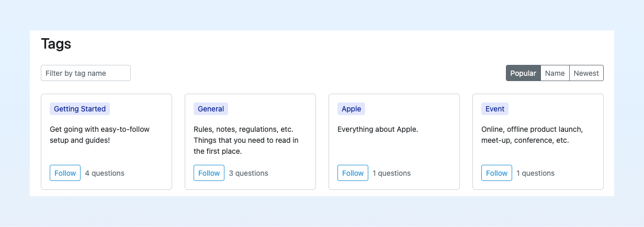Image resolution: width=644 pixels, height=227 pixels.
Task: Click the Event tag description text
Action: tap(532, 134)
